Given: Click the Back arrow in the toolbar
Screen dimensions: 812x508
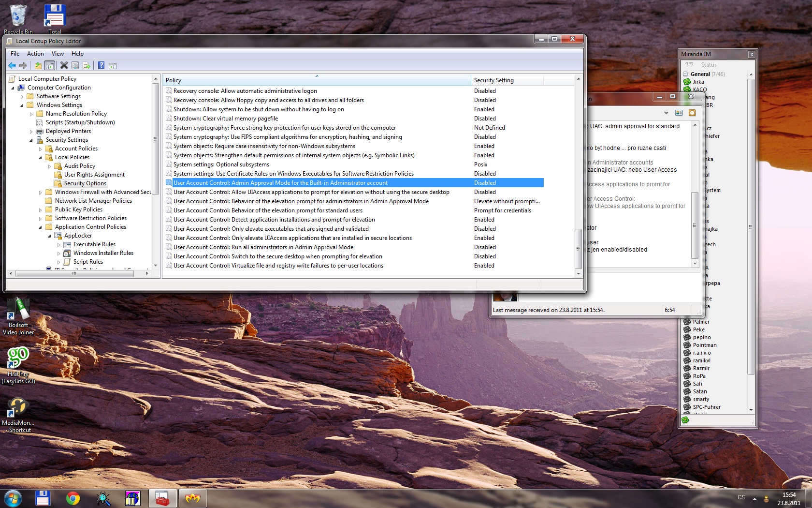Looking at the screenshot, I should (x=12, y=66).
